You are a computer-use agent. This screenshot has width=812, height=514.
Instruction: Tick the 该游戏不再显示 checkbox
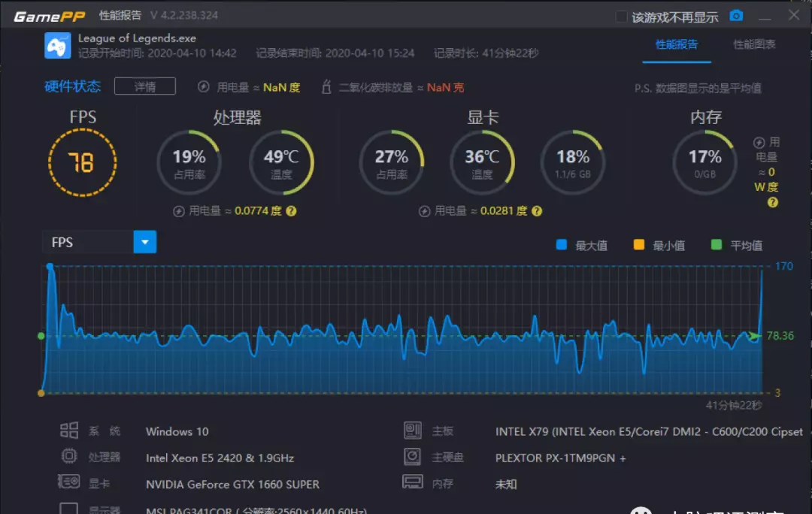[621, 17]
